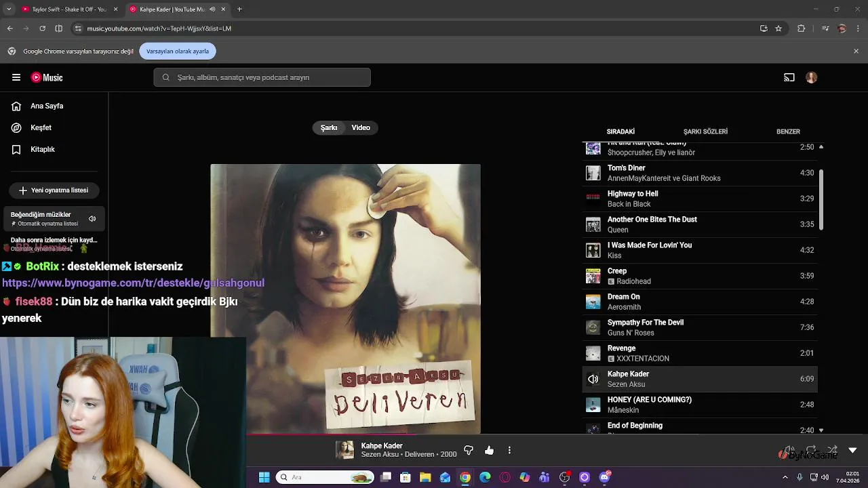The image size is (868, 488).
Task: Click the install app icon in address bar
Action: click(764, 28)
